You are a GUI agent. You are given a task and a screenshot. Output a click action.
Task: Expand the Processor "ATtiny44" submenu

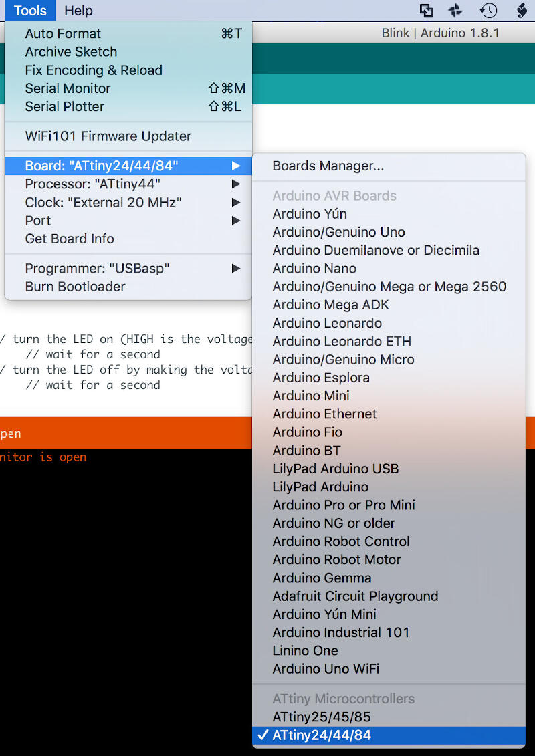(128, 184)
